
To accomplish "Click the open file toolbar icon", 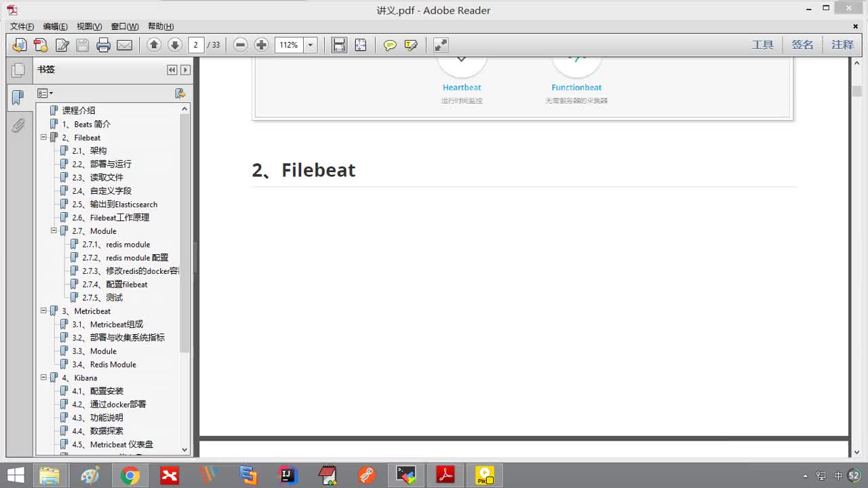I will (20, 45).
